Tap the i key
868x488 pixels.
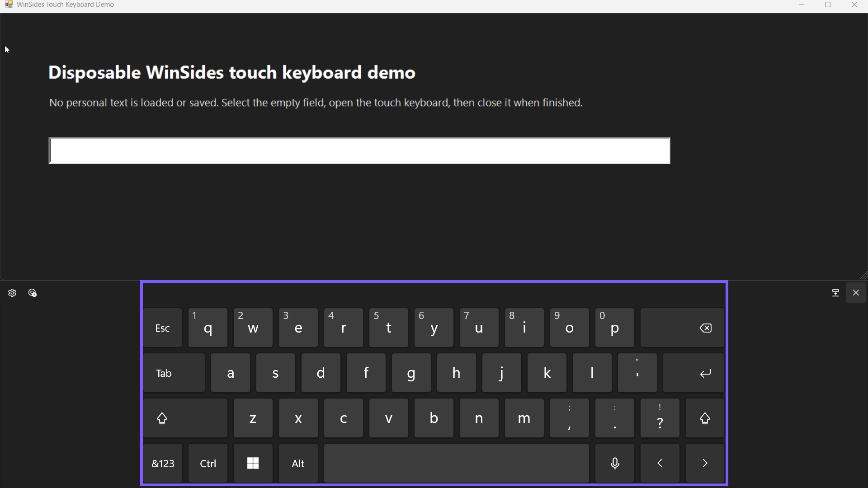pyautogui.click(x=524, y=328)
